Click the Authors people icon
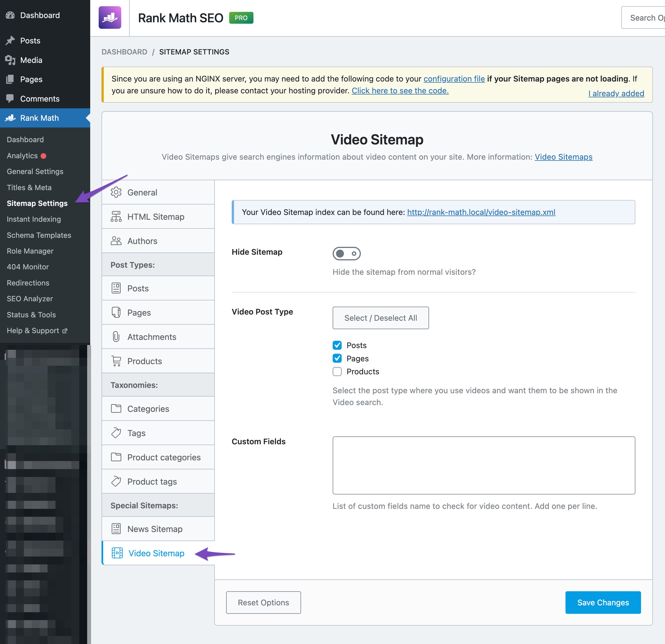The image size is (665, 644). tap(116, 241)
